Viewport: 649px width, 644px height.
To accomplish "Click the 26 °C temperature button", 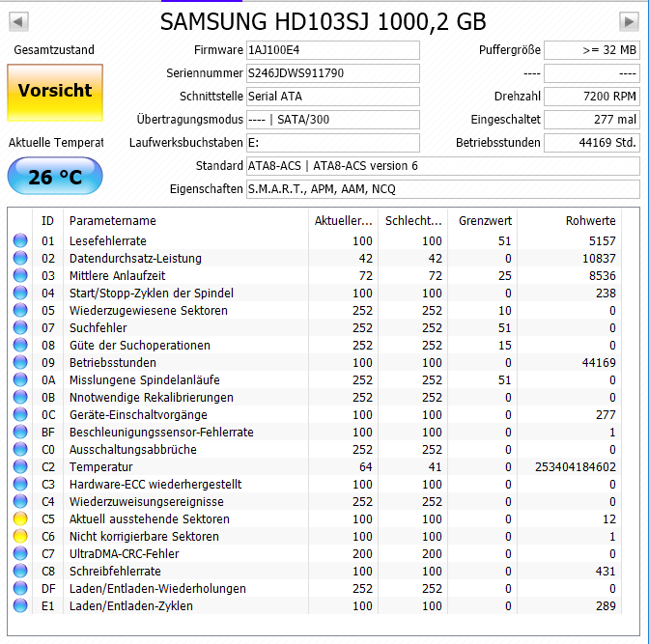I will [x=55, y=176].
